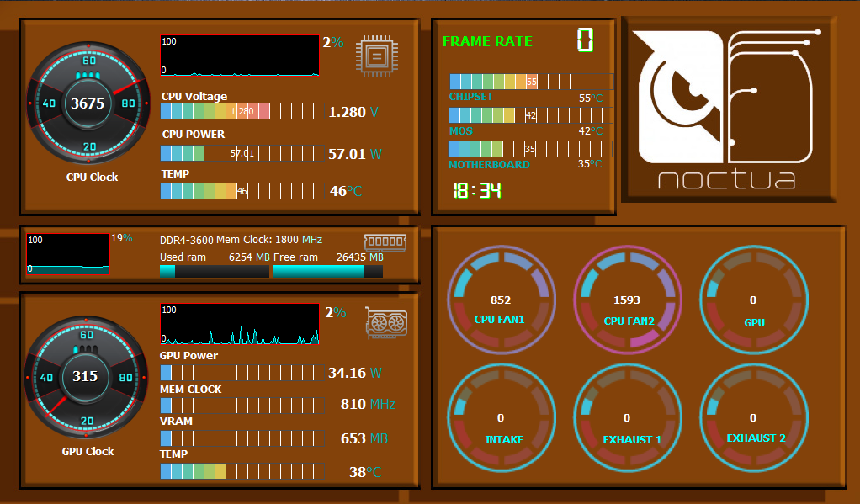860x504 pixels.
Task: Click the CPU Clock dial
Action: [88, 103]
